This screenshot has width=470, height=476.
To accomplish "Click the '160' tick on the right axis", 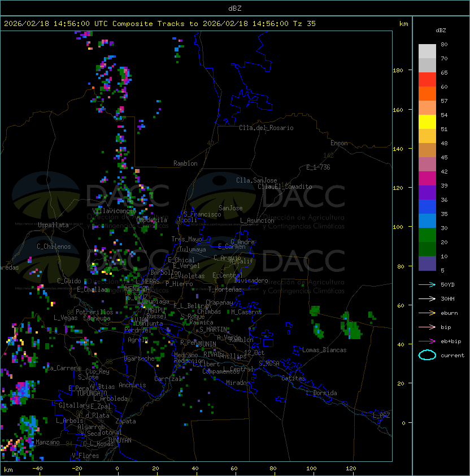I will click(x=398, y=110).
